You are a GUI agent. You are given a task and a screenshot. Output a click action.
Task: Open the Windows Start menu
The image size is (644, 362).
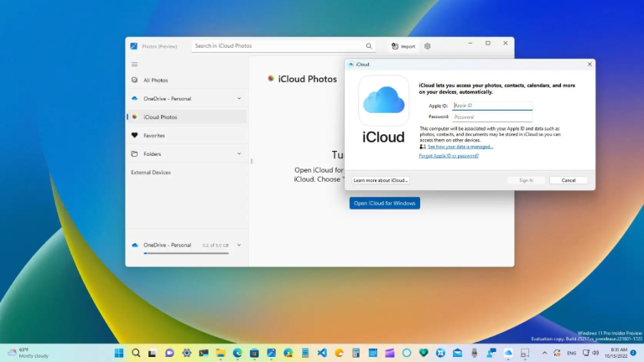[119, 353]
